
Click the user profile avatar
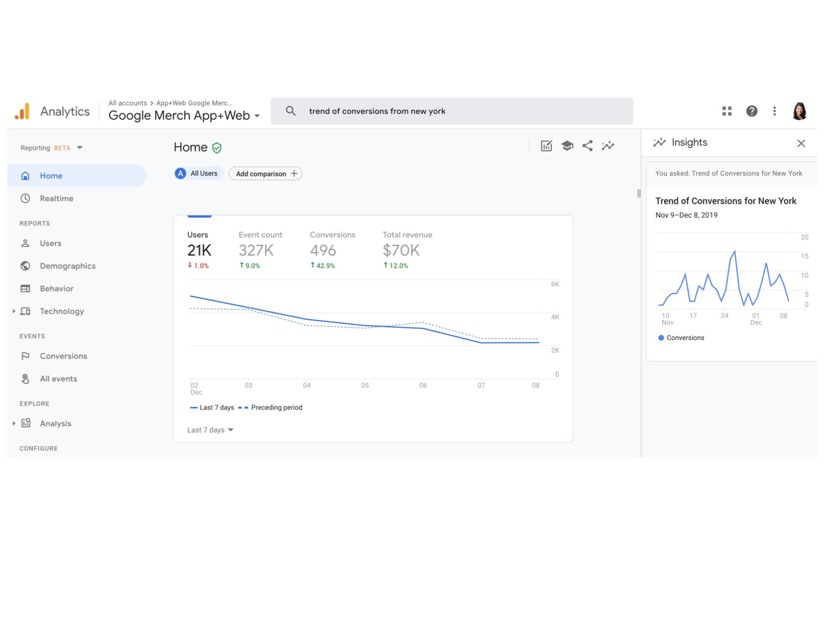(x=799, y=111)
